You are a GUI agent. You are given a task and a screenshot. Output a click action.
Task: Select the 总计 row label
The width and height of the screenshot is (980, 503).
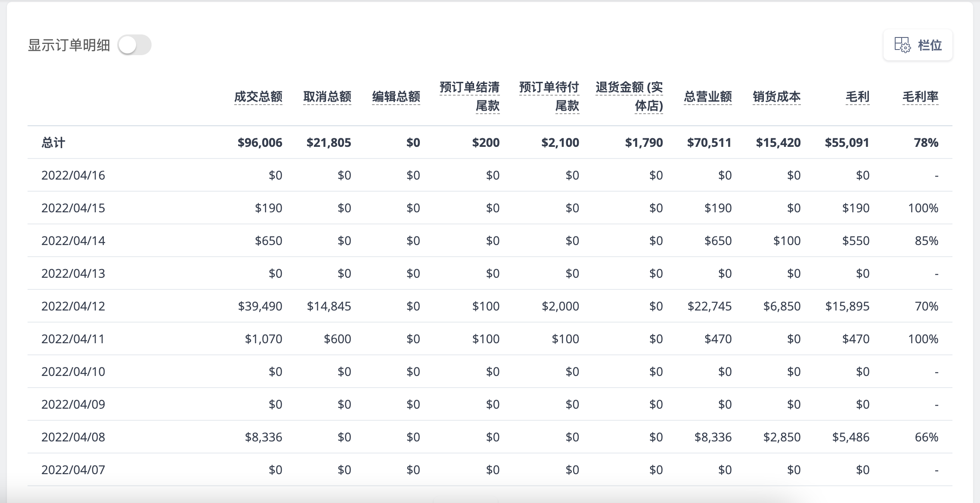pos(53,143)
